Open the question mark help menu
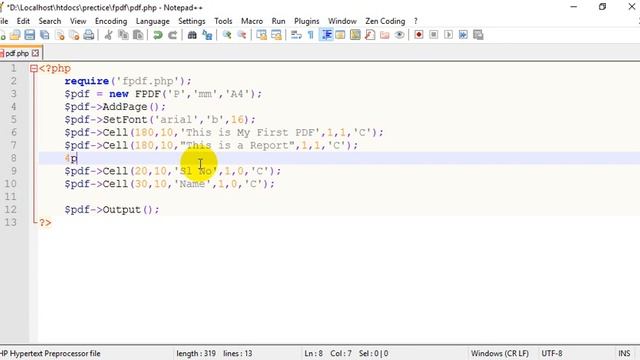Image resolution: width=640 pixels, height=360 pixels. click(416, 21)
